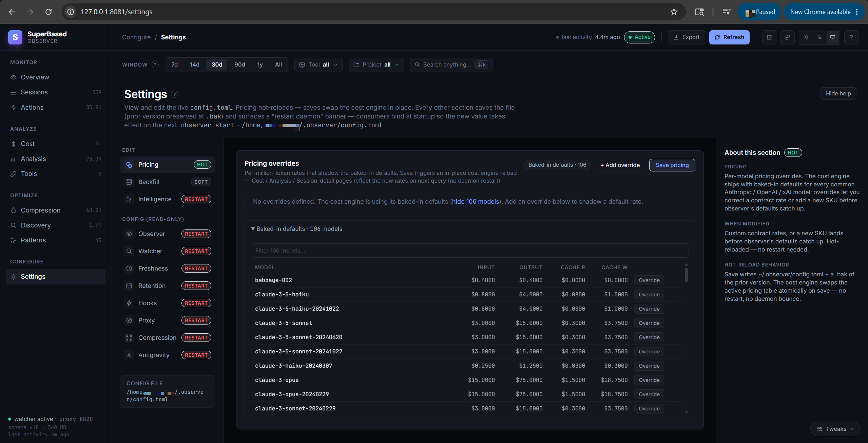Select system theme monitor icon
The width and height of the screenshot is (868, 443).
(x=833, y=37)
